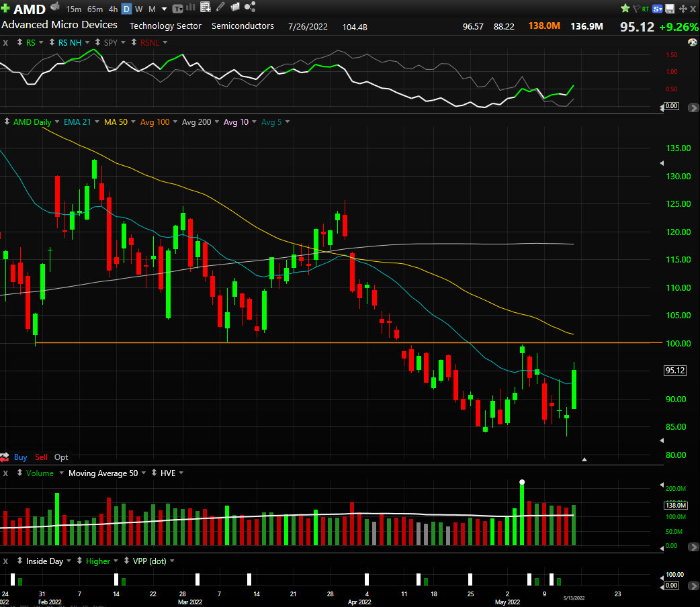Click the +9.26% change value

[679, 27]
